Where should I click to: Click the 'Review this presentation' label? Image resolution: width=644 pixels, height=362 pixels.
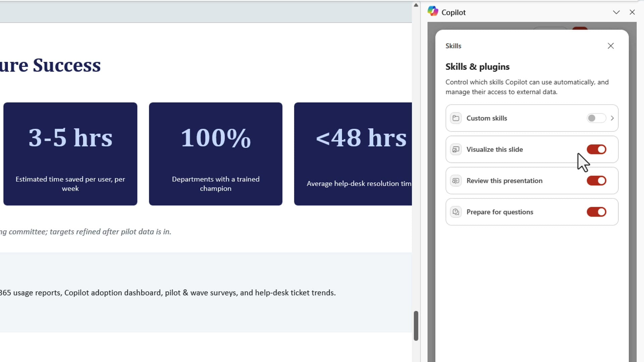pos(504,181)
